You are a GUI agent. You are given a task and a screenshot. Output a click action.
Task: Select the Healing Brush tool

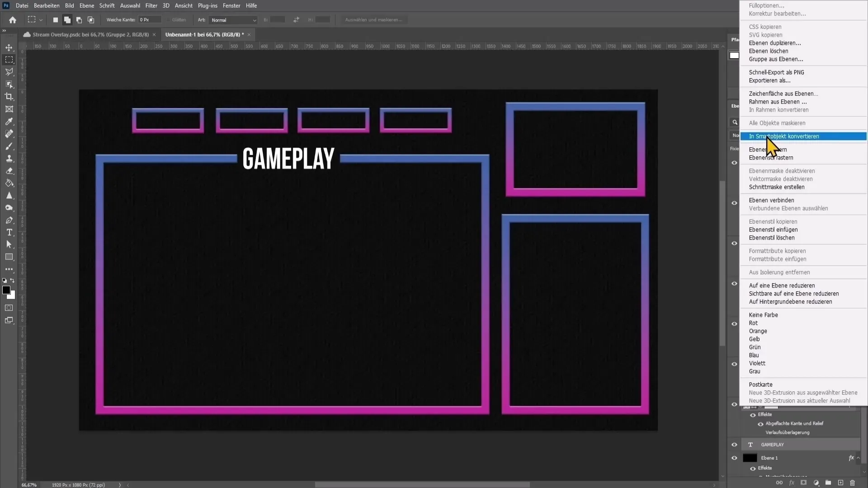pos(9,134)
